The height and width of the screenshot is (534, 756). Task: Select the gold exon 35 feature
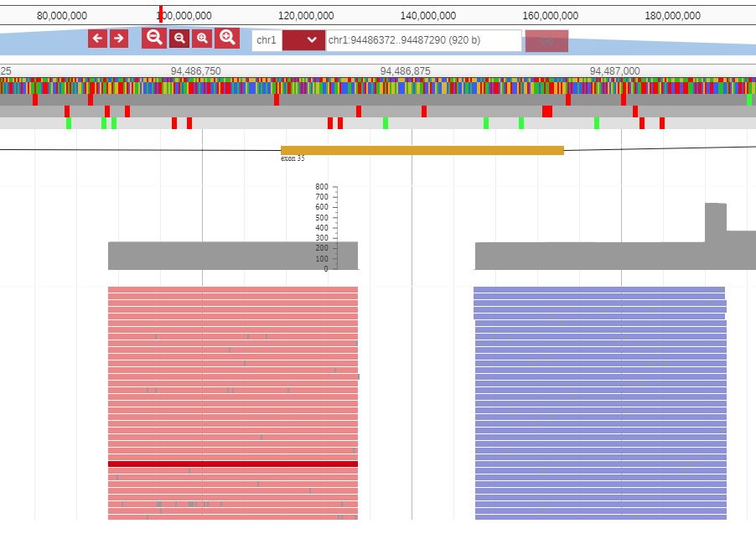(x=422, y=150)
